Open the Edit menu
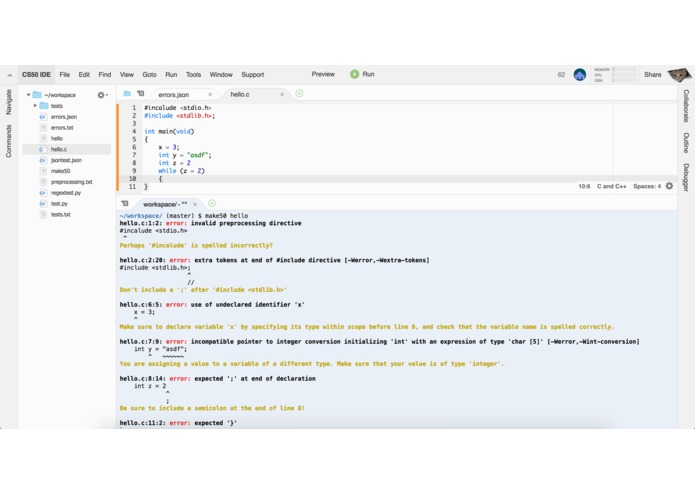 [x=84, y=75]
